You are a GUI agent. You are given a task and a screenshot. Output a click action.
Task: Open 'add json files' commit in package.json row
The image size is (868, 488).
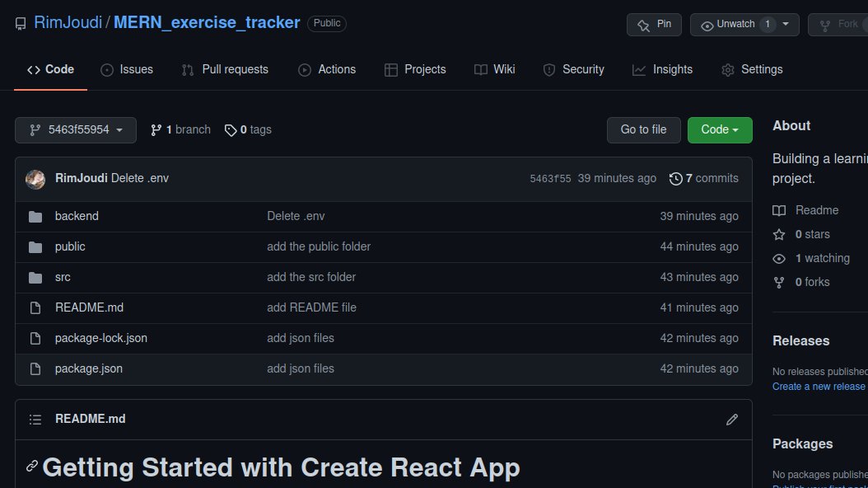click(x=301, y=368)
